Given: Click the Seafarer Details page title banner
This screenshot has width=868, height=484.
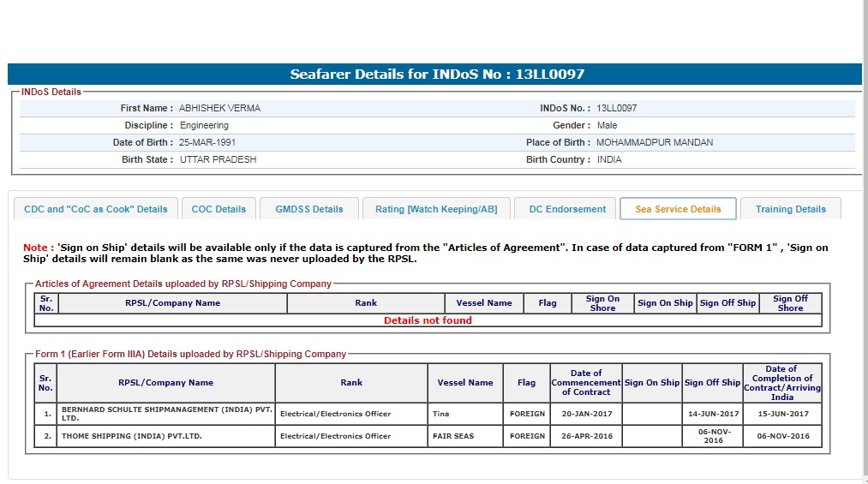Looking at the screenshot, I should (437, 75).
